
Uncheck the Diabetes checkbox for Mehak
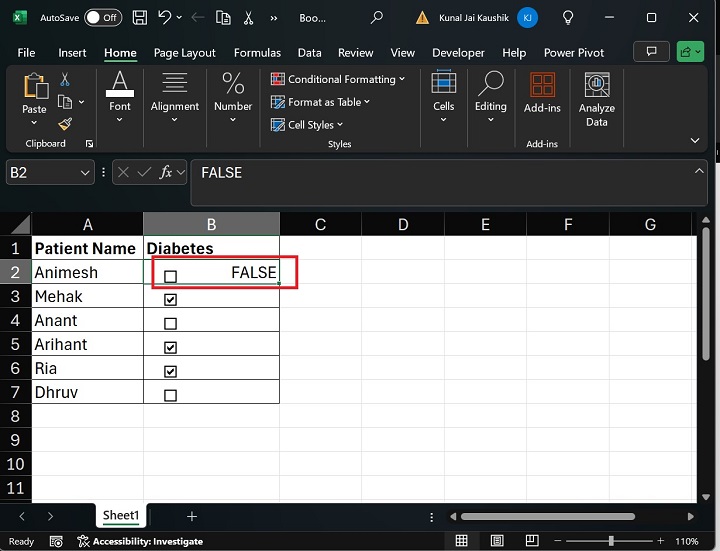pos(170,300)
